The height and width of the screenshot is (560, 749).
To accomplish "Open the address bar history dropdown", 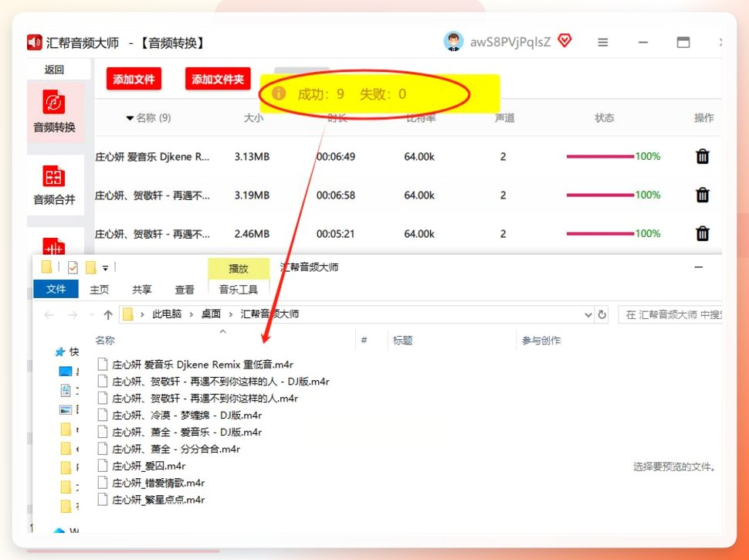I will coord(588,315).
